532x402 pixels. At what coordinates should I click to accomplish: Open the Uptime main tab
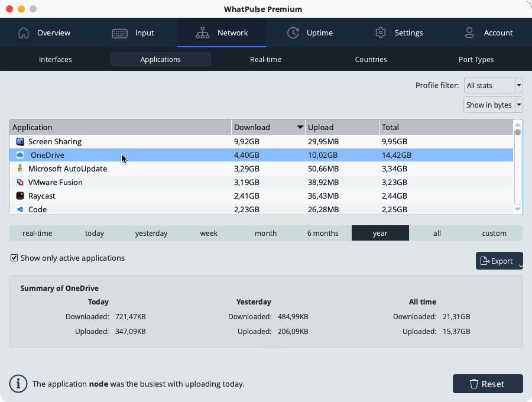pos(310,33)
